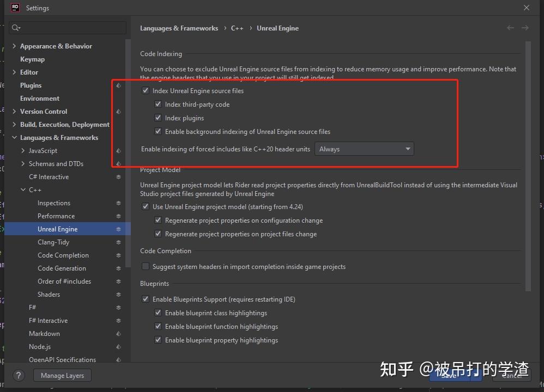Image resolution: width=544 pixels, height=392 pixels.
Task: Click the layer indicator icon beside Unreal Engine
Action: pyautogui.click(x=118, y=229)
